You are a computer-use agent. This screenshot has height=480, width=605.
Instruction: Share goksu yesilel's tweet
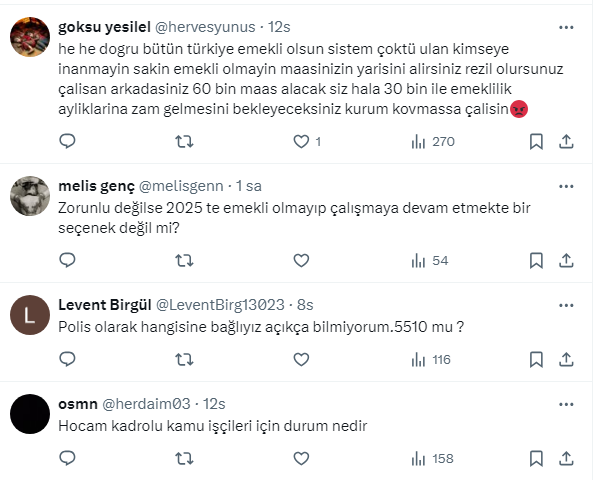[x=566, y=142]
